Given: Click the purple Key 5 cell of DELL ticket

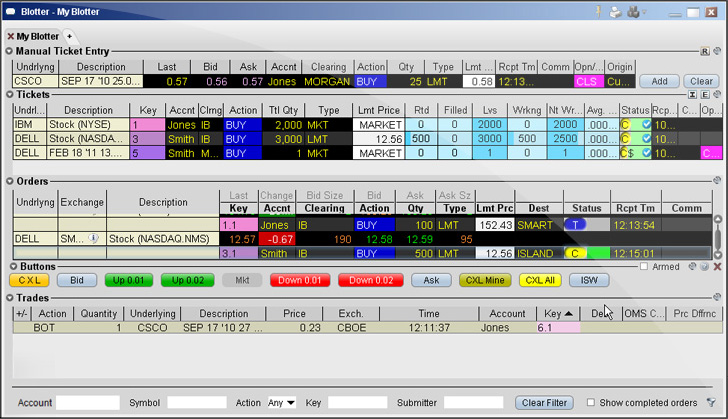Looking at the screenshot, I should [147, 153].
